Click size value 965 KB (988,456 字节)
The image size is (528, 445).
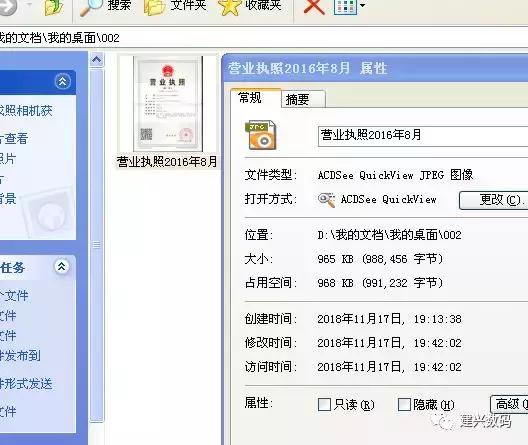pos(380,259)
